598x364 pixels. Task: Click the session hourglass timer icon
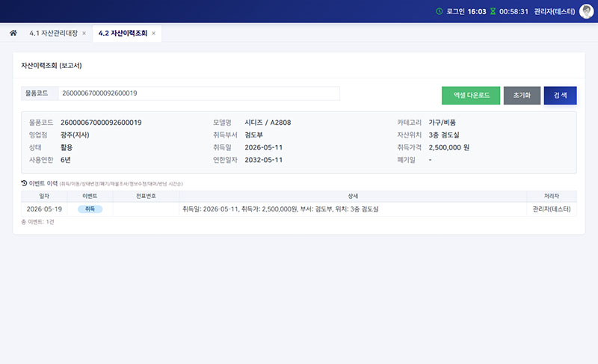point(493,11)
